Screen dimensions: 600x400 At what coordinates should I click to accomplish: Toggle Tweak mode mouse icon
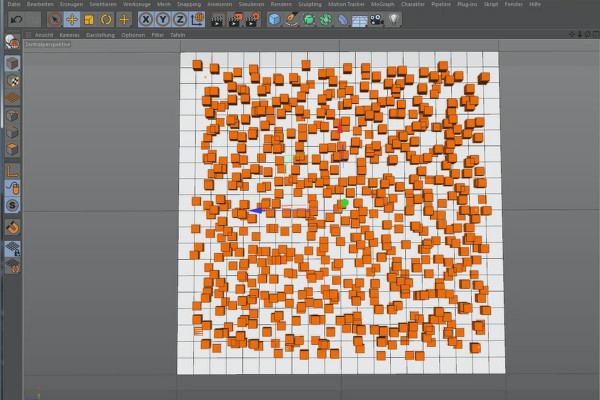(12, 188)
